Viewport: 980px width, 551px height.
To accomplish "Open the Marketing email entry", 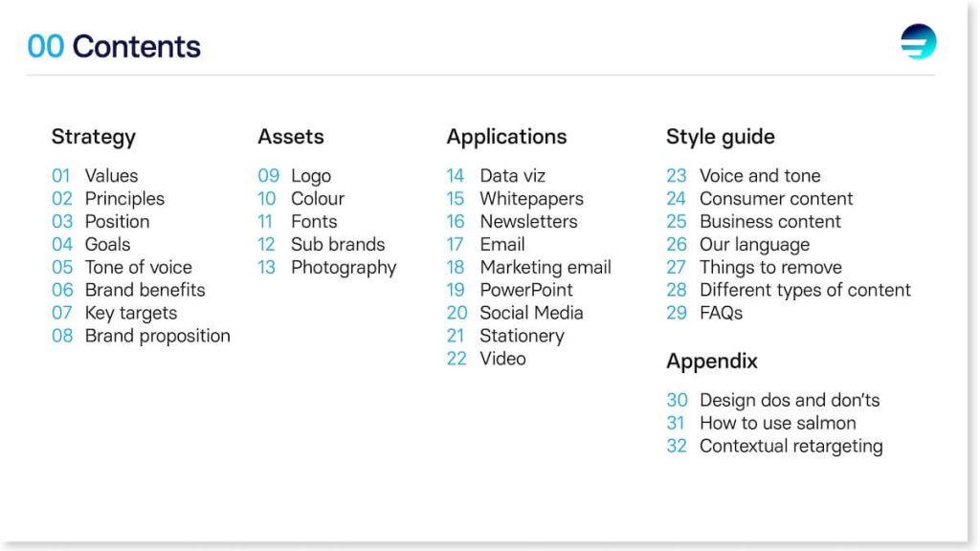I will pyautogui.click(x=528, y=268).
